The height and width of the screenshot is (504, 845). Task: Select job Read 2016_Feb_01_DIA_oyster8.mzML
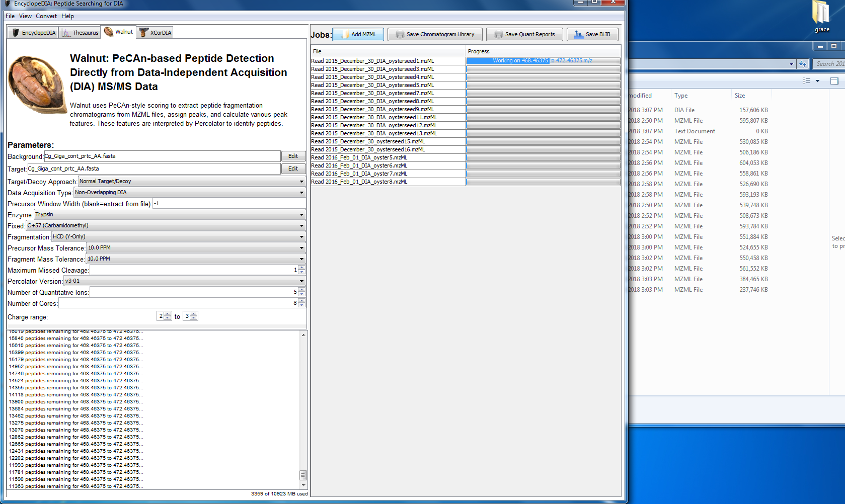coord(388,182)
